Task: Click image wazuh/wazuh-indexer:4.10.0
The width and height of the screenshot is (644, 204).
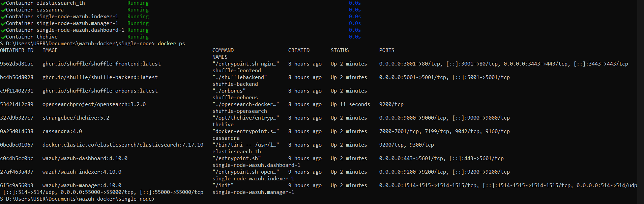Action: [82, 172]
